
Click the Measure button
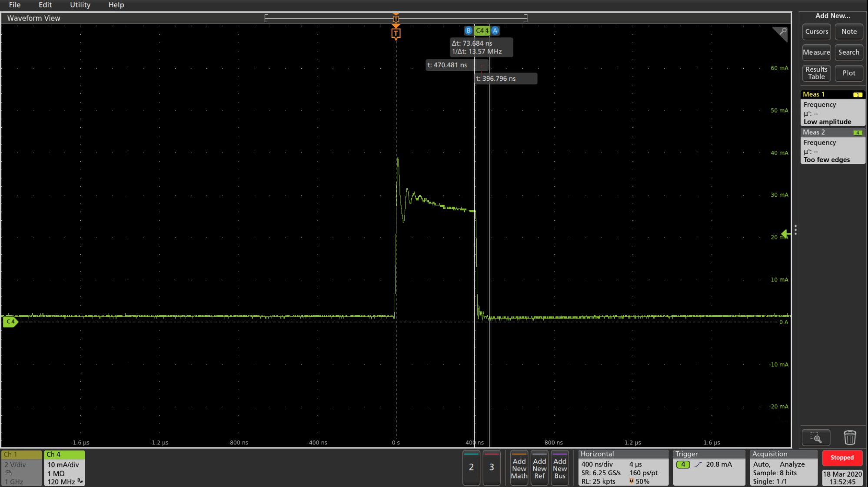(816, 52)
